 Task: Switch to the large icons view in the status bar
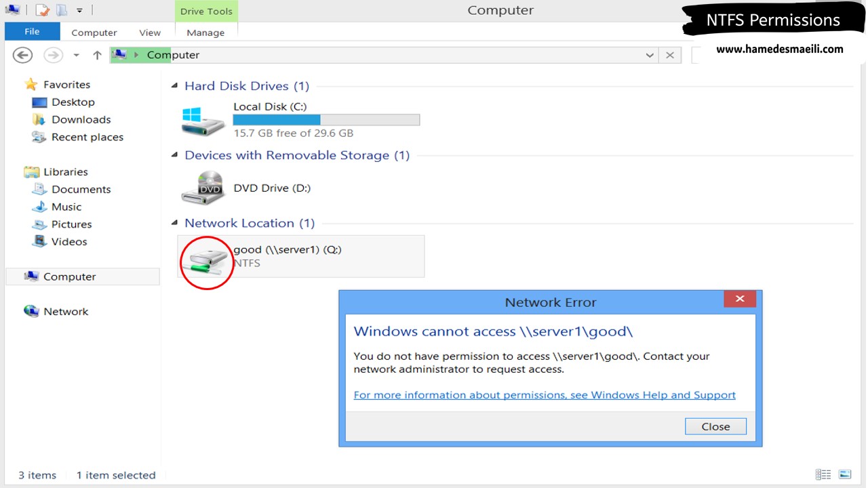coord(845,474)
